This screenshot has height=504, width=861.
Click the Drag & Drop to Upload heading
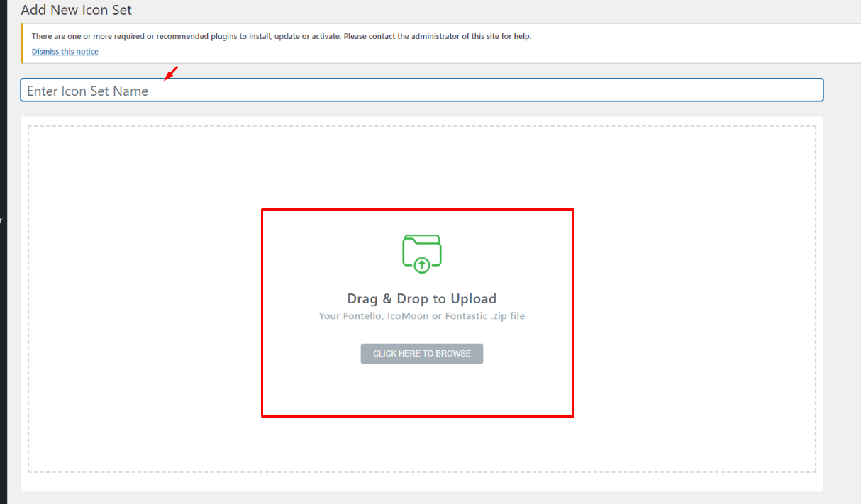(421, 298)
